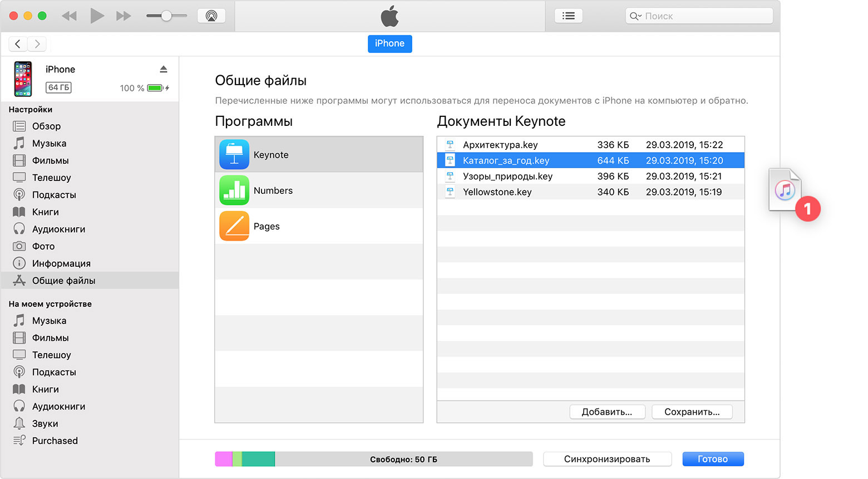The height and width of the screenshot is (479, 868).
Task: Select the iPhone device tab
Action: tap(389, 43)
